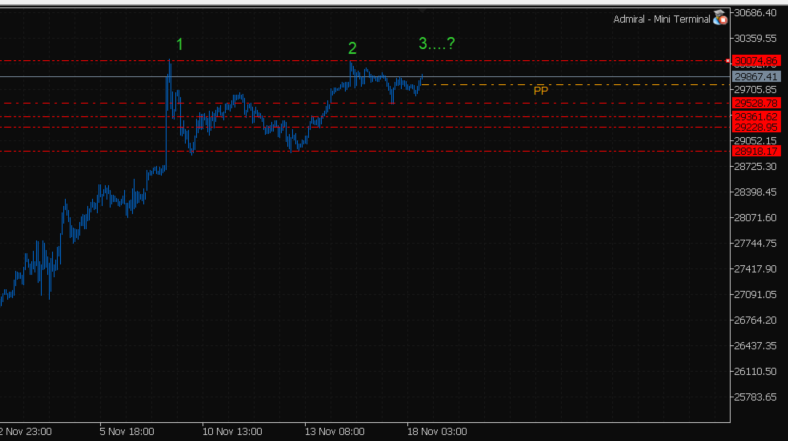Image resolution: width=788 pixels, height=441 pixels.
Task: Click the orange PP pivot point label
Action: coord(541,91)
